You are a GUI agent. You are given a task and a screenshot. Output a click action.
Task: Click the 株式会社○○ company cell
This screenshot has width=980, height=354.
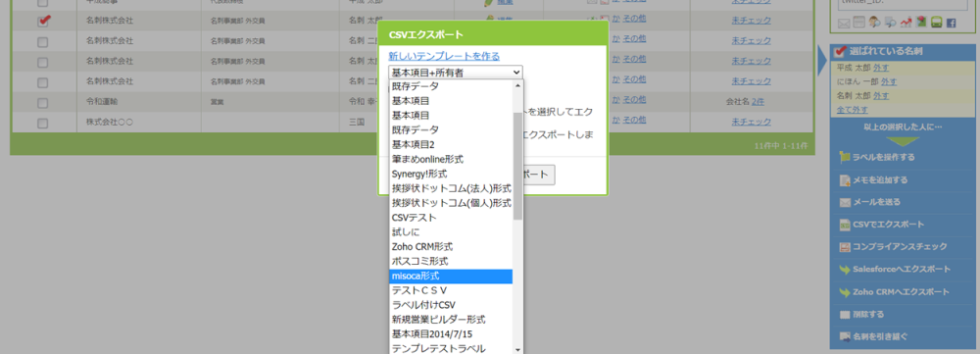(139, 122)
